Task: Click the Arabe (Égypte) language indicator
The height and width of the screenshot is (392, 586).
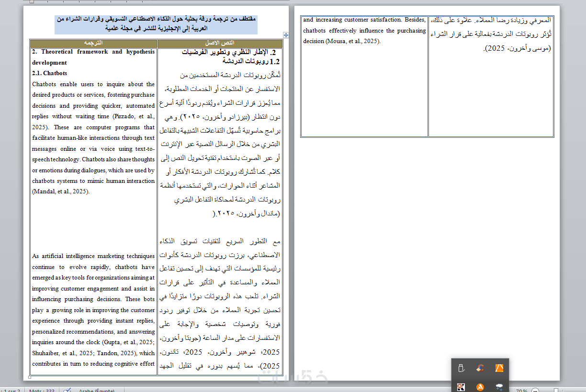Action: coord(97,391)
